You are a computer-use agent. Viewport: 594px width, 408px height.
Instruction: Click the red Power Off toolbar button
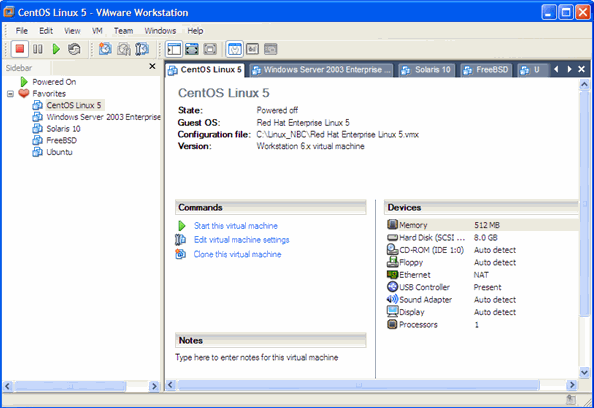(x=19, y=49)
